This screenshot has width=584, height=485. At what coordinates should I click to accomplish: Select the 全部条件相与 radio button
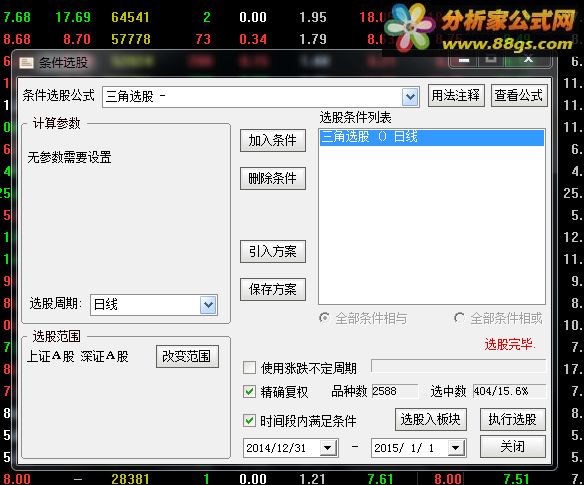(325, 318)
